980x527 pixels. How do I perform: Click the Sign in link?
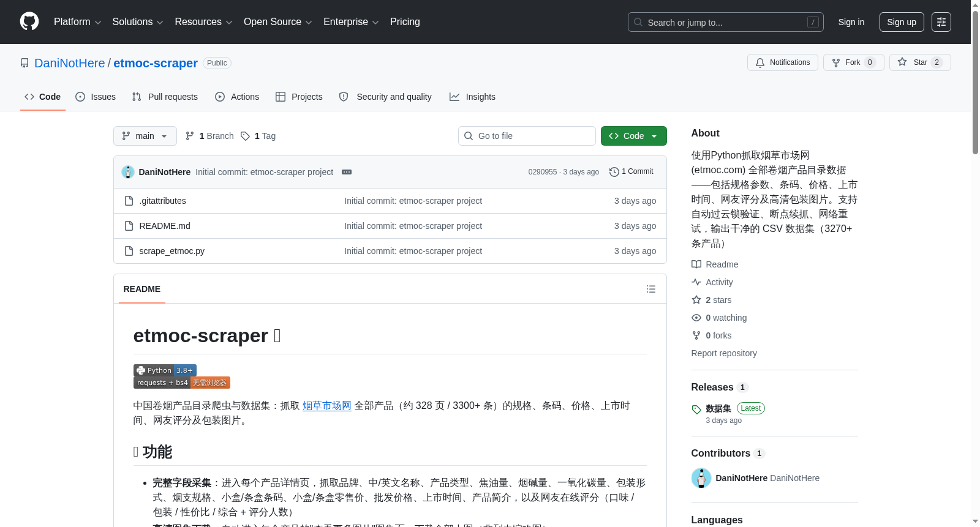coord(851,22)
